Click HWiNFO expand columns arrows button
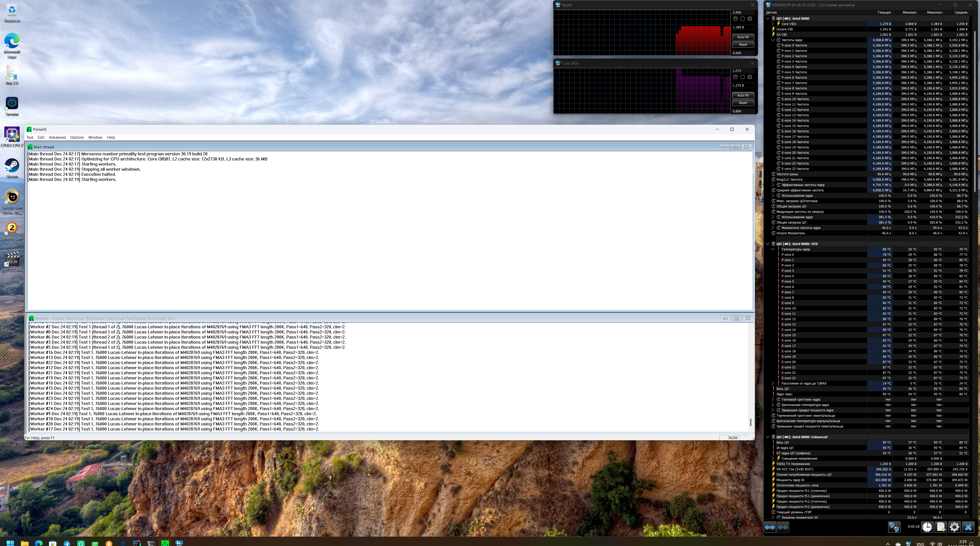The height and width of the screenshot is (546, 980). point(770,527)
